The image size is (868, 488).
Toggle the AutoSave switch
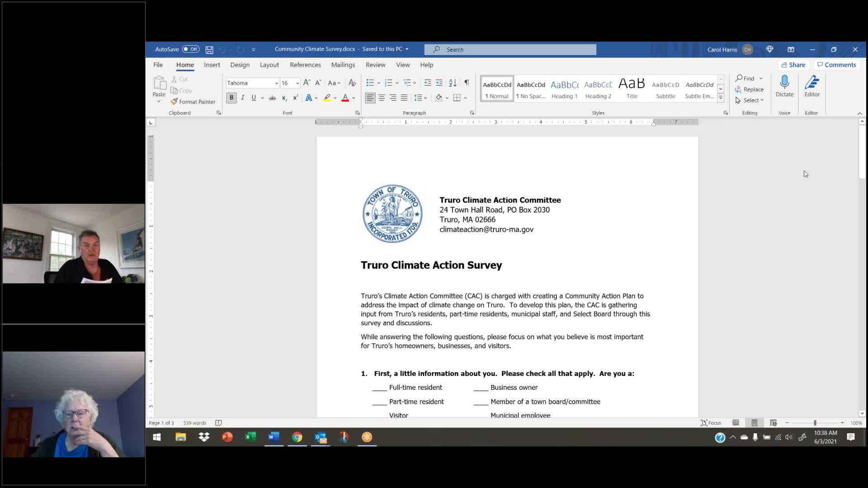190,49
